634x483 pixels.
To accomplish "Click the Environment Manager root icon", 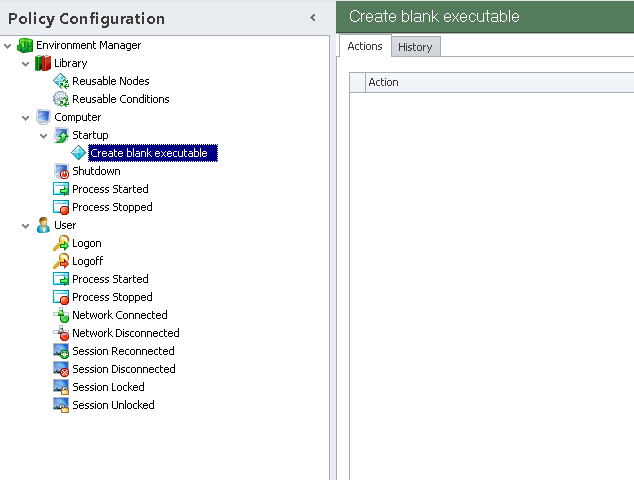I will pyautogui.click(x=25, y=45).
